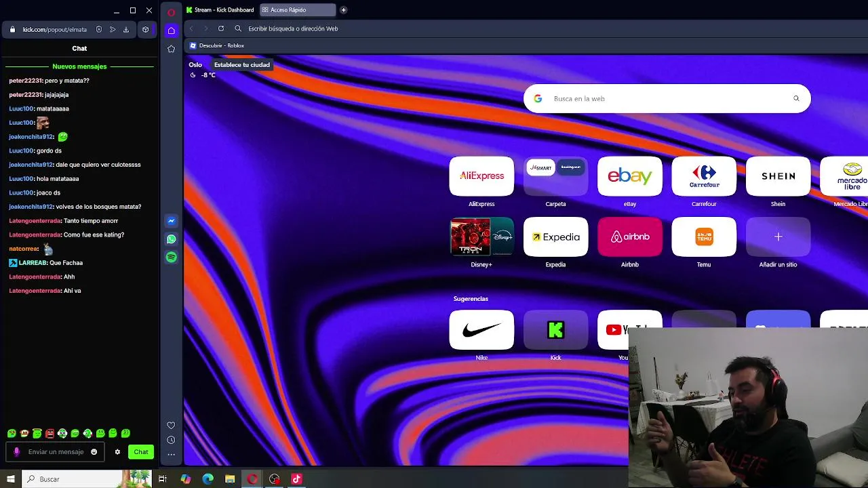This screenshot has height=488, width=868.
Task: Click username LARREAB in chat
Action: click(x=32, y=263)
